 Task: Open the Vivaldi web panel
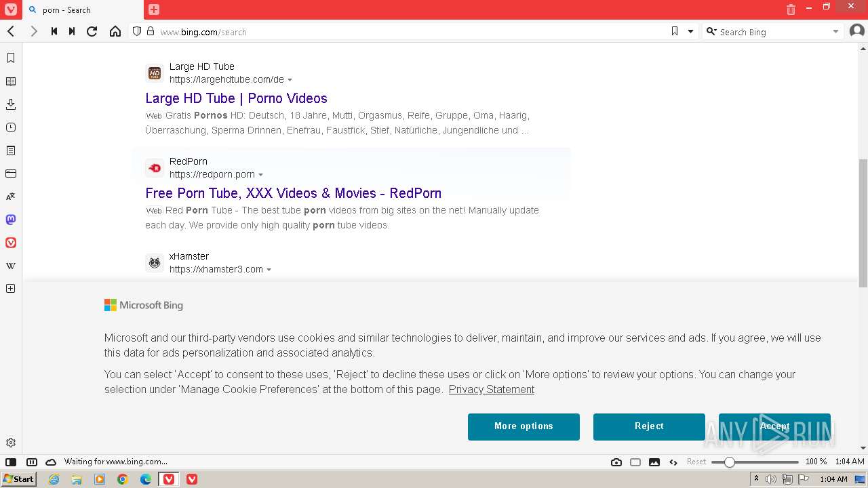(11, 243)
